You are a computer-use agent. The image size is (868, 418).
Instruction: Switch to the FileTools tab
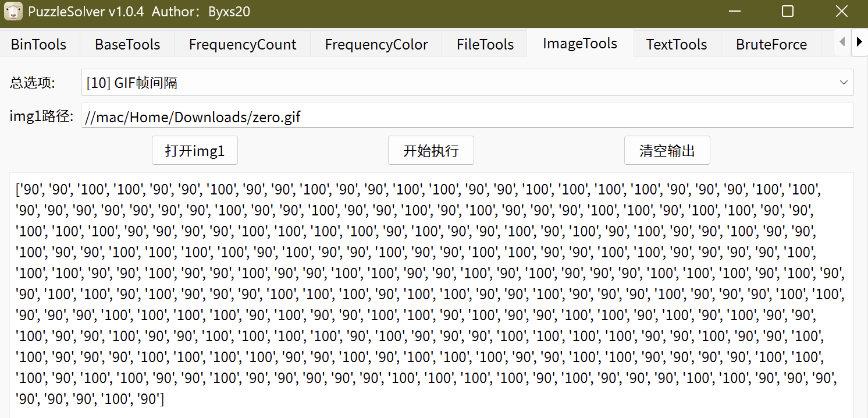(485, 45)
